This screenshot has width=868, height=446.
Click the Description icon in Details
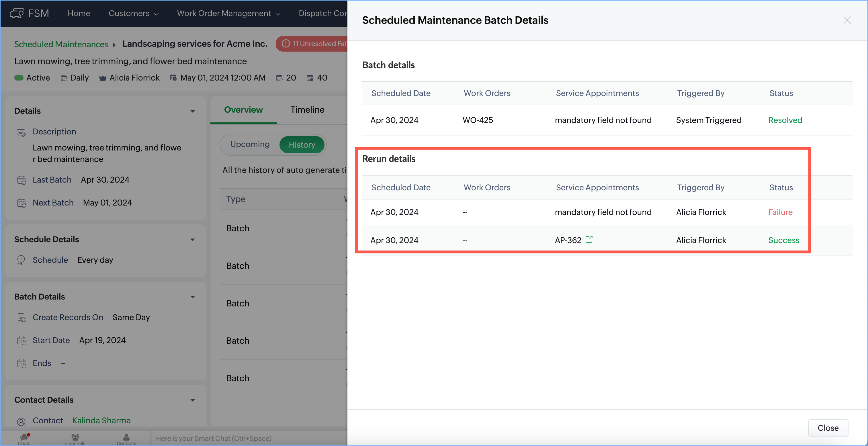click(x=21, y=132)
